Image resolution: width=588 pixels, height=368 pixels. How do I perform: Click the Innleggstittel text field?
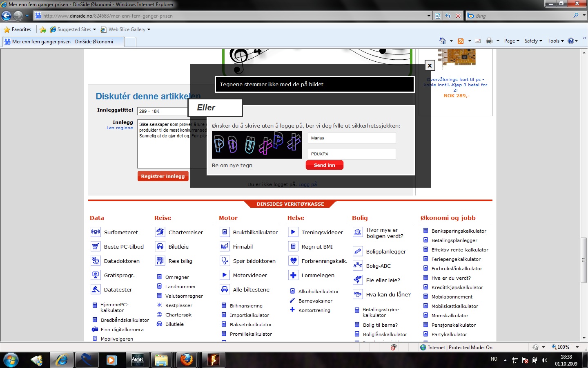coord(163,111)
